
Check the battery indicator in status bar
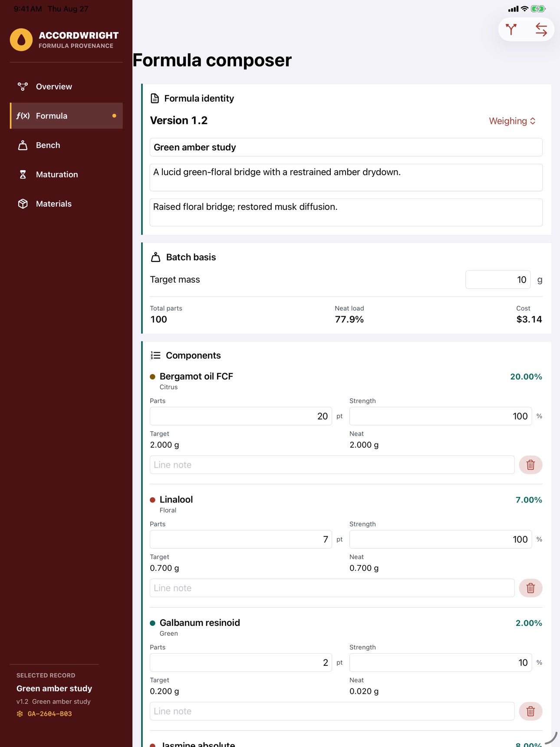click(538, 9)
